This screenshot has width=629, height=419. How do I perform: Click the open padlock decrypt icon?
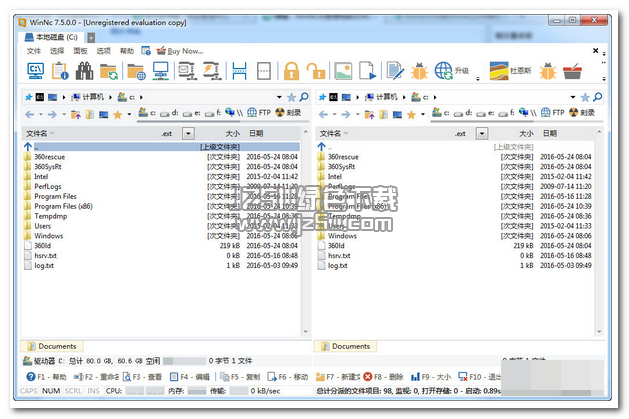click(316, 71)
